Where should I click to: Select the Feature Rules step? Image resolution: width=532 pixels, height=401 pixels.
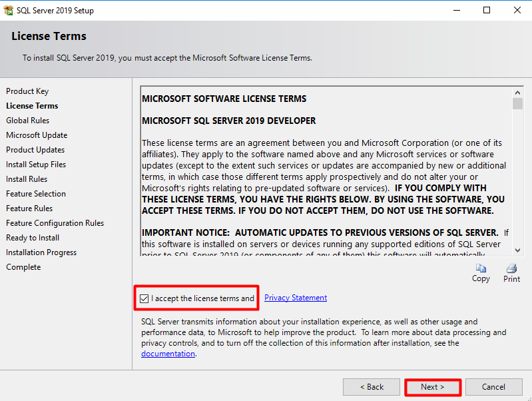coord(29,208)
